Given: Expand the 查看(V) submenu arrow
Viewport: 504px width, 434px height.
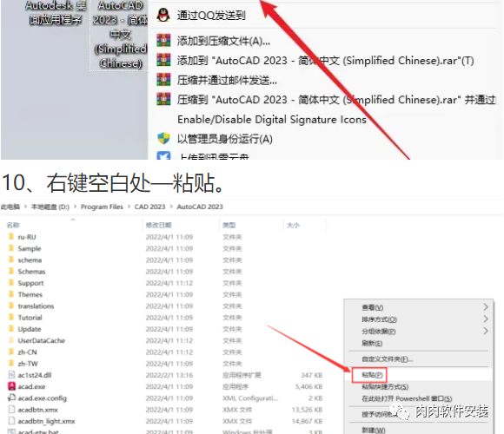Looking at the screenshot, I should pyautogui.click(x=486, y=307).
